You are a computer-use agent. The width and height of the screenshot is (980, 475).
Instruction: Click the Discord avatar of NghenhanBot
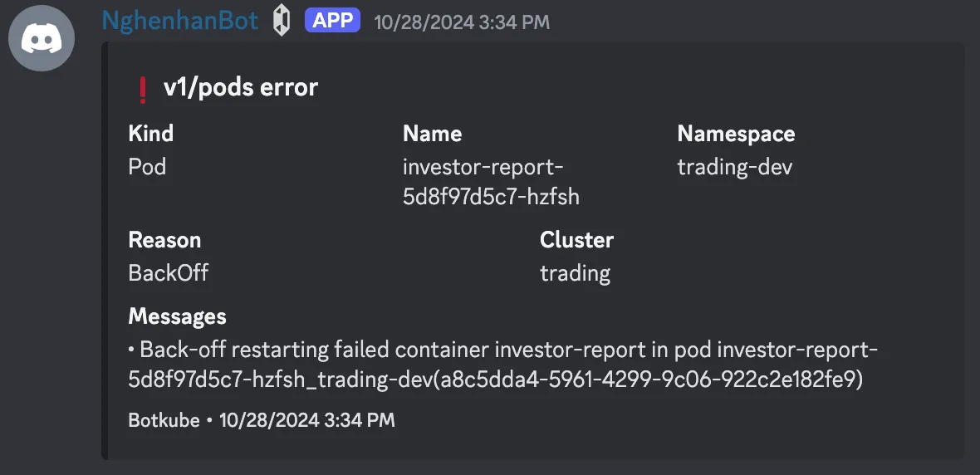(42, 38)
